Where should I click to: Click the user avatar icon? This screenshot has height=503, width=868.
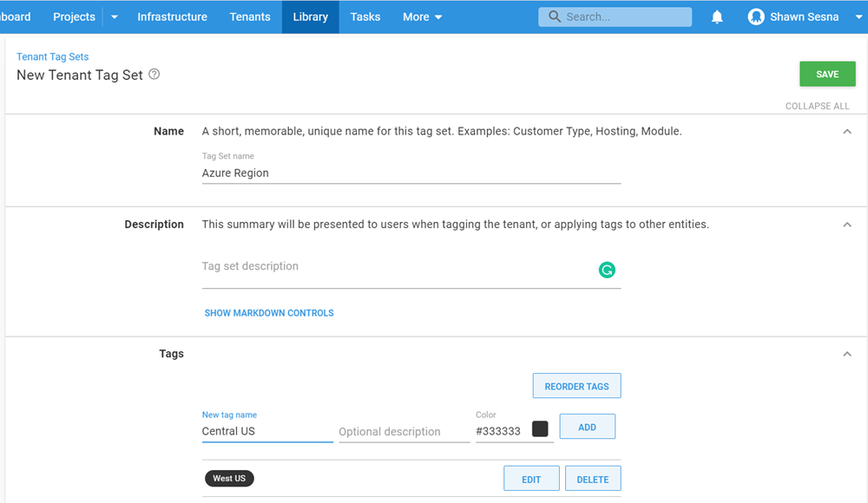(x=756, y=17)
